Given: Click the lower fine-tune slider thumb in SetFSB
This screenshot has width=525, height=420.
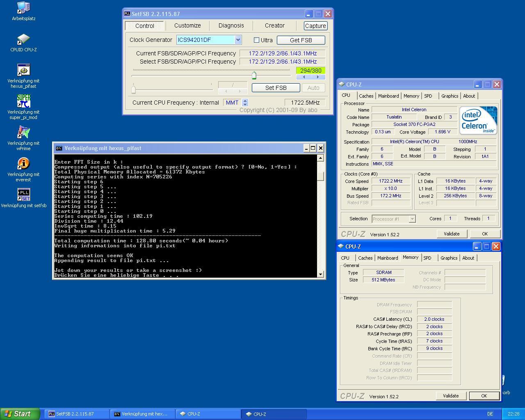Looking at the screenshot, I should 133,89.
